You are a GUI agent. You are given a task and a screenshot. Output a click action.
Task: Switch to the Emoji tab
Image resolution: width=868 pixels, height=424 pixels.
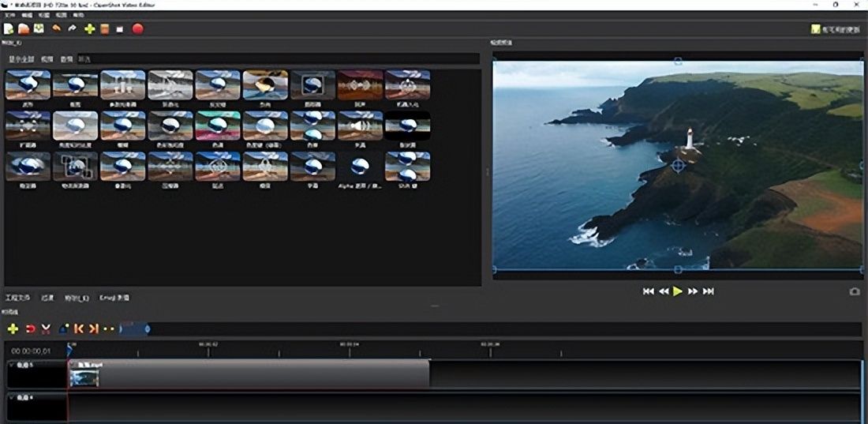pos(114,298)
